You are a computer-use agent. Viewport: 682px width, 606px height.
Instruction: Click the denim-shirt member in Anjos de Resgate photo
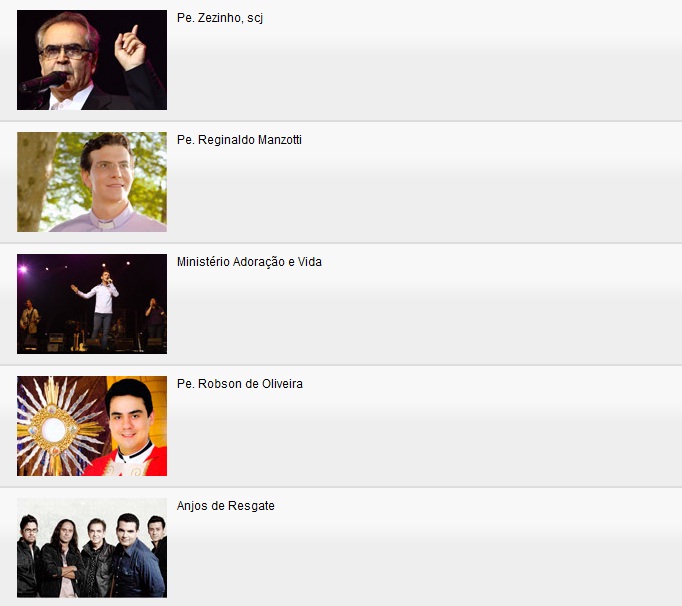[x=135, y=557]
